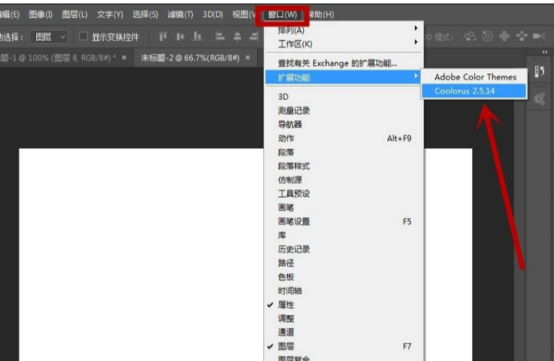Open the 选择(S) menu
Screen dimensions: 554x361
point(145,14)
